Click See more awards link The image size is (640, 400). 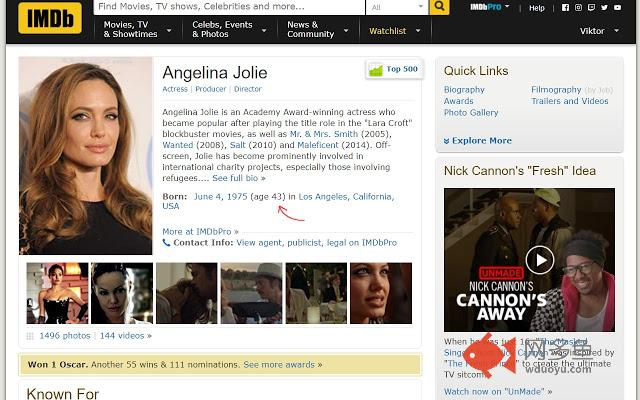(x=283, y=364)
